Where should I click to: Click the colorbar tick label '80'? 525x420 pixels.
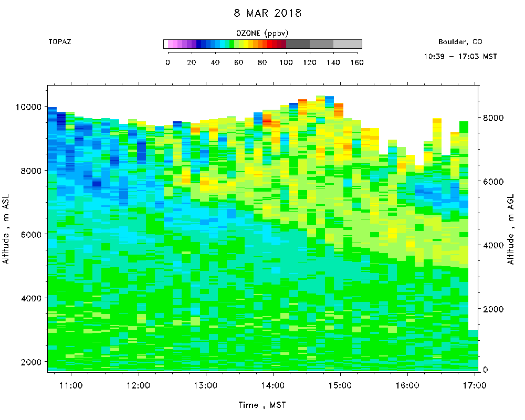(x=262, y=62)
